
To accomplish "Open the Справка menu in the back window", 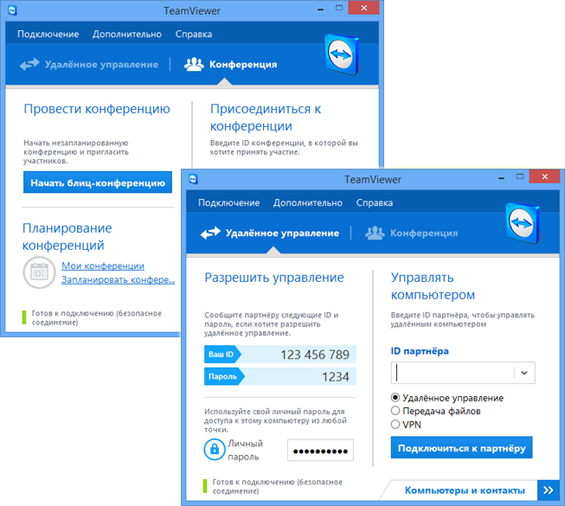I will coord(193,34).
